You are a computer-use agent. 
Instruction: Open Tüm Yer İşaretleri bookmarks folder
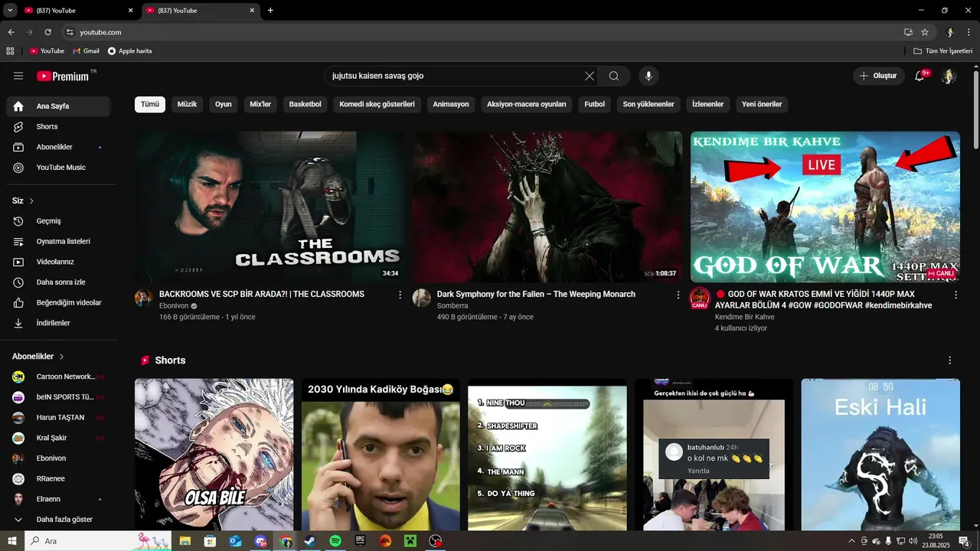point(943,51)
